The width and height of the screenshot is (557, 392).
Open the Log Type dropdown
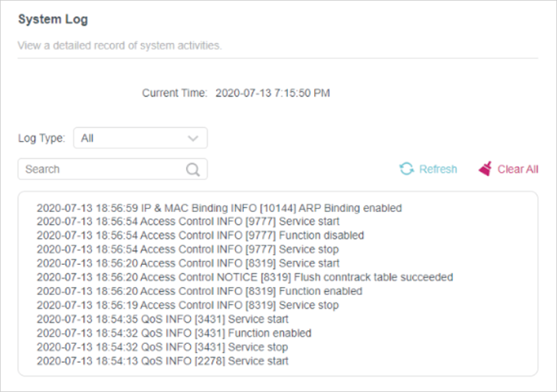click(x=140, y=138)
